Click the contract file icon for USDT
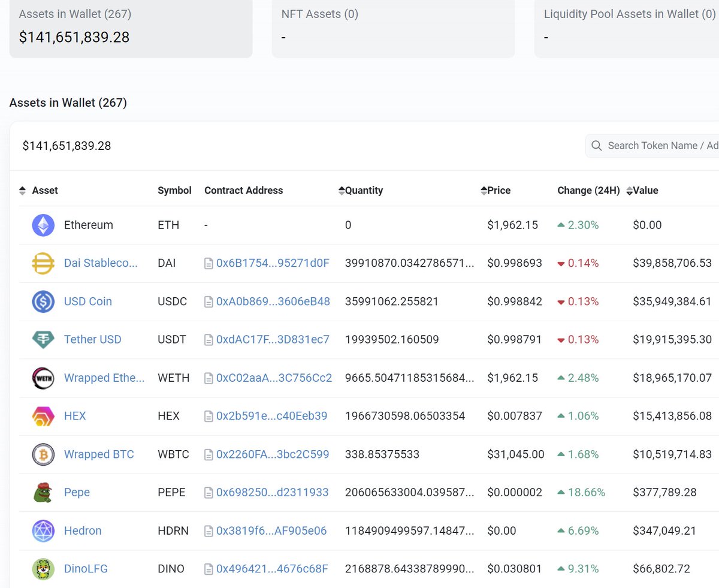 click(x=209, y=340)
